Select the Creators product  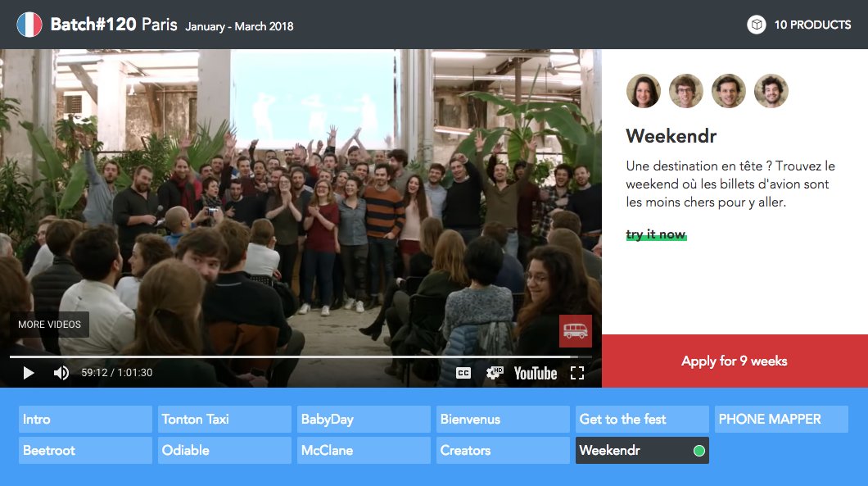tap(503, 450)
